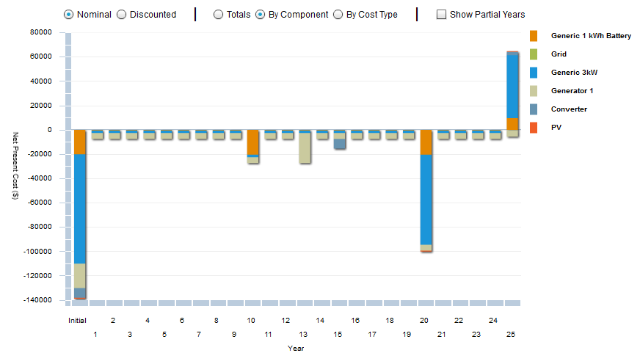Screen dimensions: 640x364
Task: Select the Nominal radio button
Action: pyautogui.click(x=69, y=14)
